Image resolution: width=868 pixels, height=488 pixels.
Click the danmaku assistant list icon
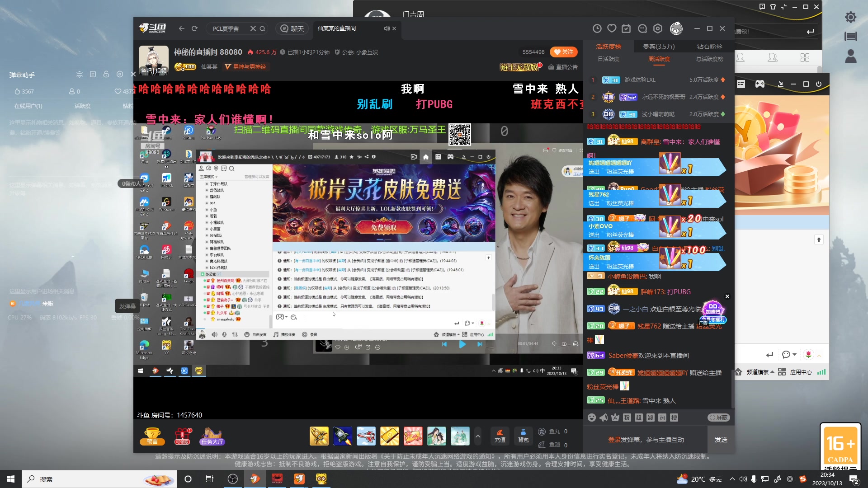93,74
